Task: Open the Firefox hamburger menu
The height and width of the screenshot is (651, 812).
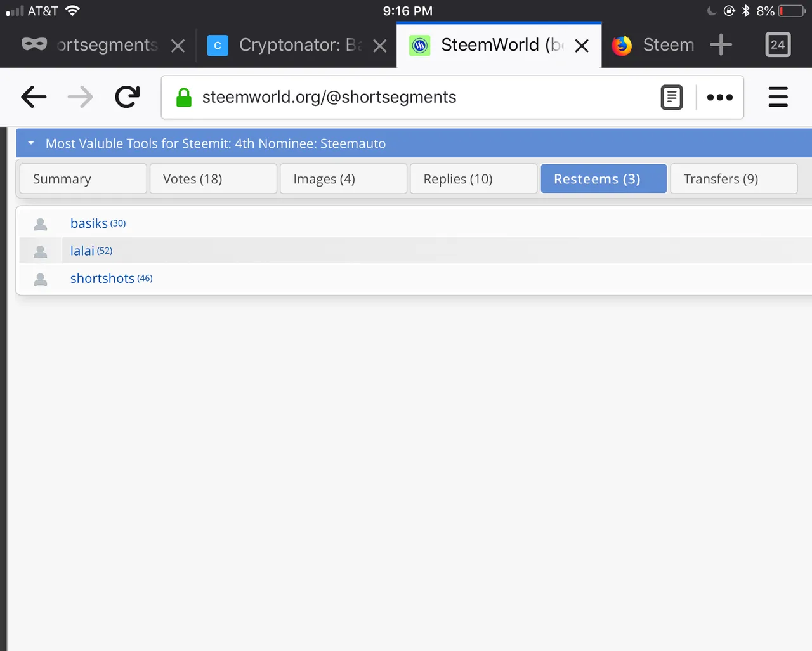Action: (778, 97)
